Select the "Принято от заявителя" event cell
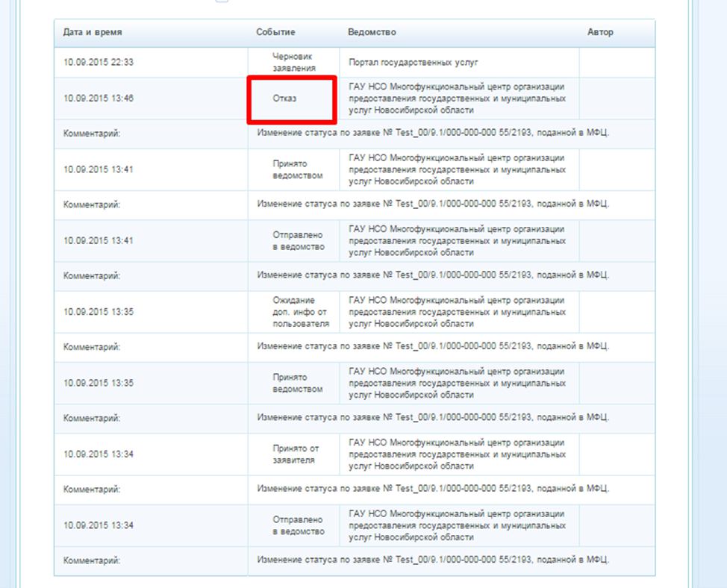Image resolution: width=727 pixels, height=588 pixels. (296, 454)
